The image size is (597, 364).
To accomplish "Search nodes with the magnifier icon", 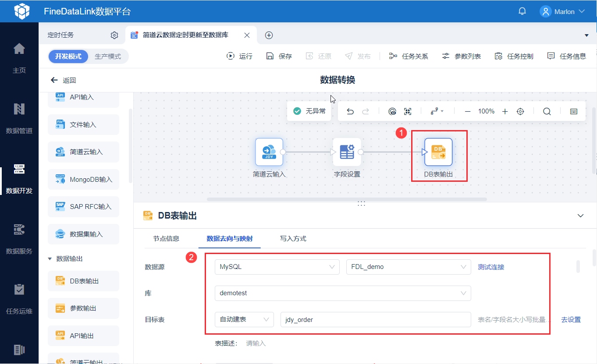I will (547, 111).
